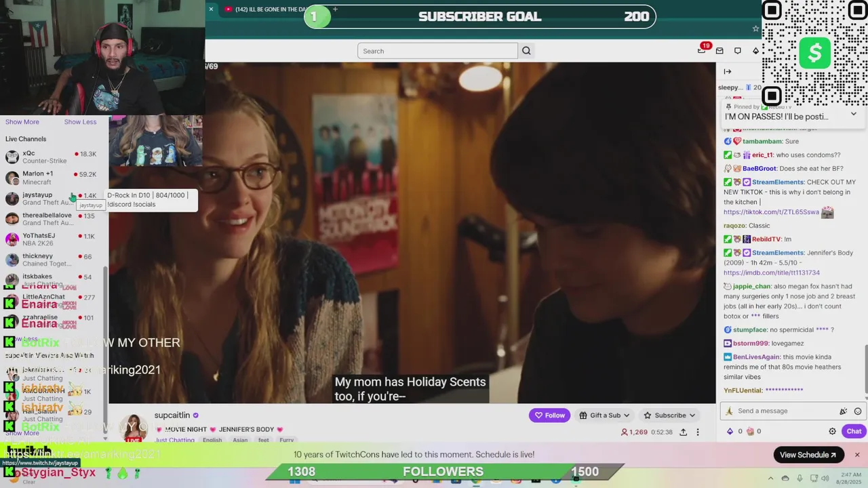Click the Asian stream tag

[240, 440]
